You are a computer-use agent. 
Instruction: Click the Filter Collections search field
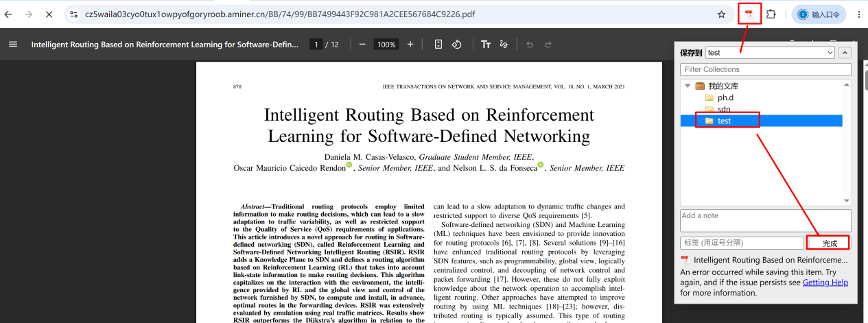tap(766, 69)
